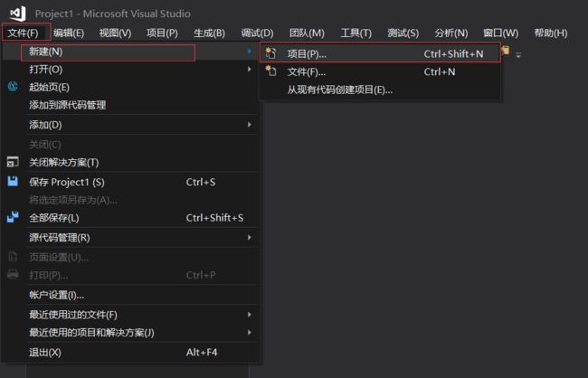Screen dimensions: 588x378
Task: Open the 窗口(W) menu
Action: coord(500,33)
